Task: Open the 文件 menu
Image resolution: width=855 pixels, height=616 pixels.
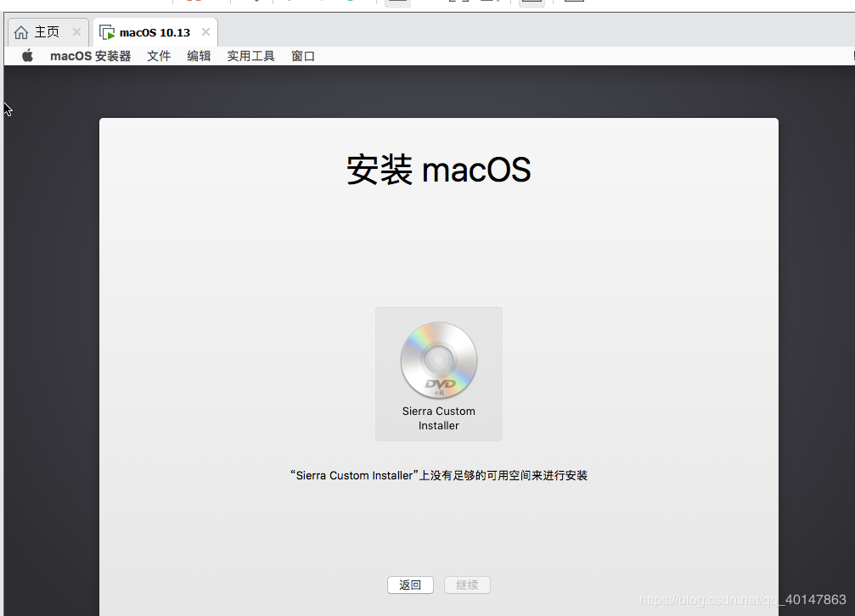Action: point(159,56)
